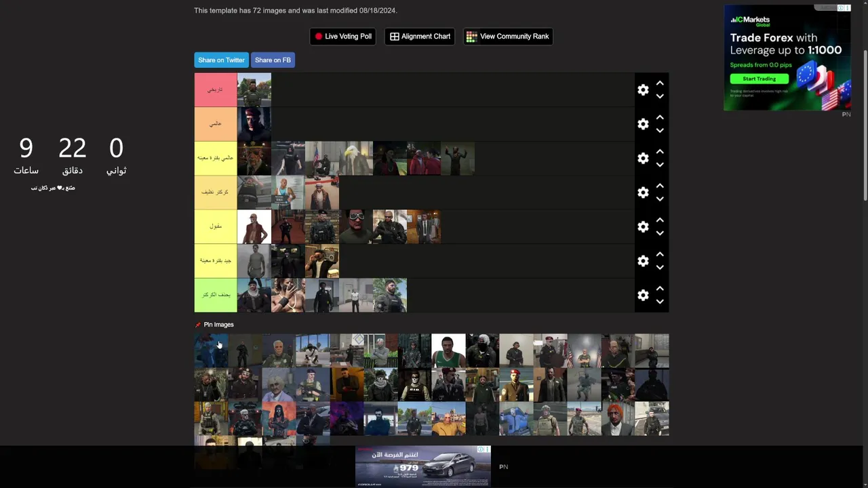Open settings gear for the عالمي tier
This screenshot has width=868, height=488.
643,124
